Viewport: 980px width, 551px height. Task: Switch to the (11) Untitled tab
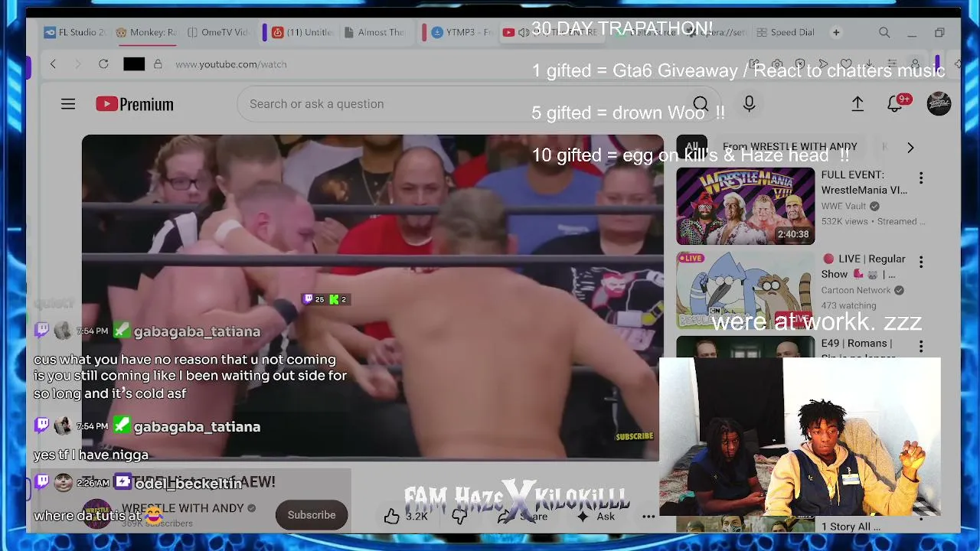pyautogui.click(x=303, y=33)
